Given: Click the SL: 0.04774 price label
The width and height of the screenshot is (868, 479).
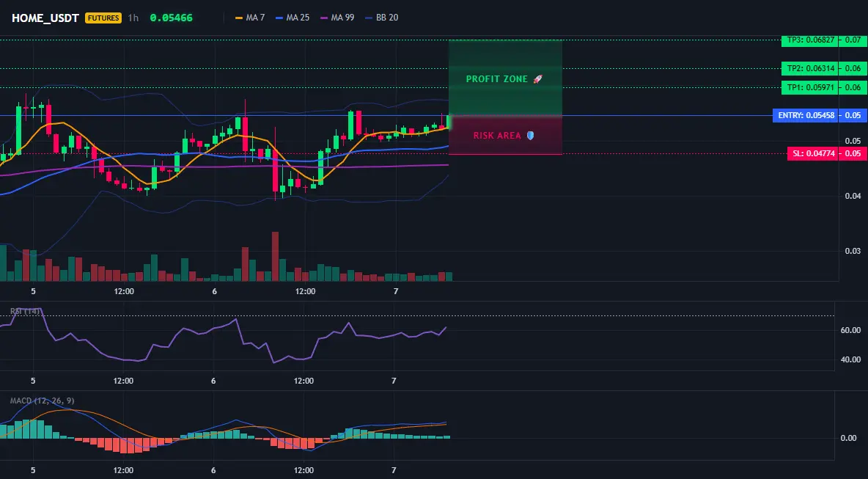Looking at the screenshot, I should [812, 154].
